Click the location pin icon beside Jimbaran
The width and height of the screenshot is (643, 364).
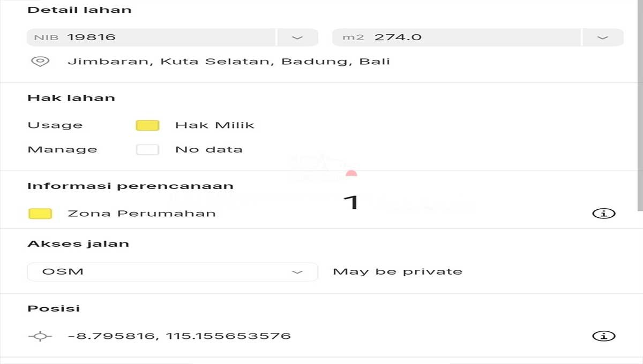pos(40,62)
